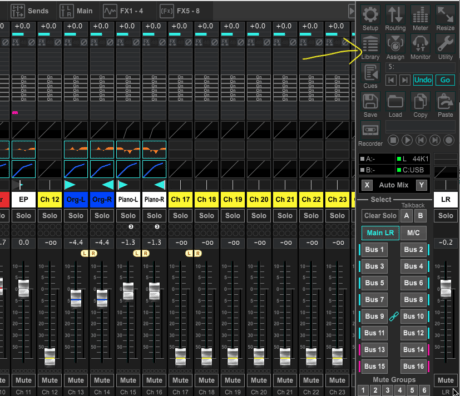Select Bus 4
The width and height of the screenshot is (460, 396).
(413, 266)
